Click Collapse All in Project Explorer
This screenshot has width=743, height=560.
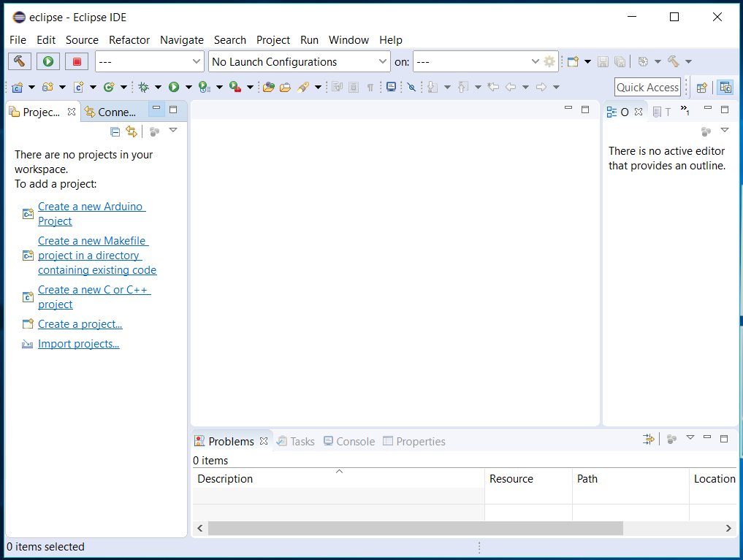(x=115, y=131)
